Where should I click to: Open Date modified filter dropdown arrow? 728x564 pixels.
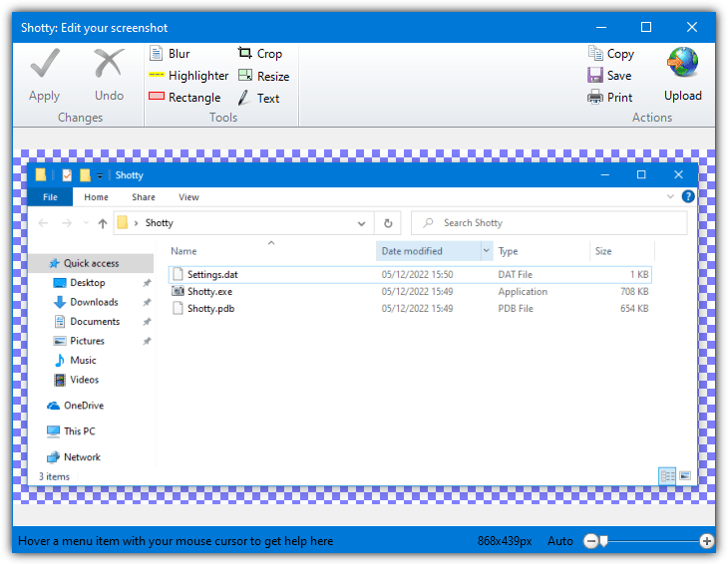487,251
